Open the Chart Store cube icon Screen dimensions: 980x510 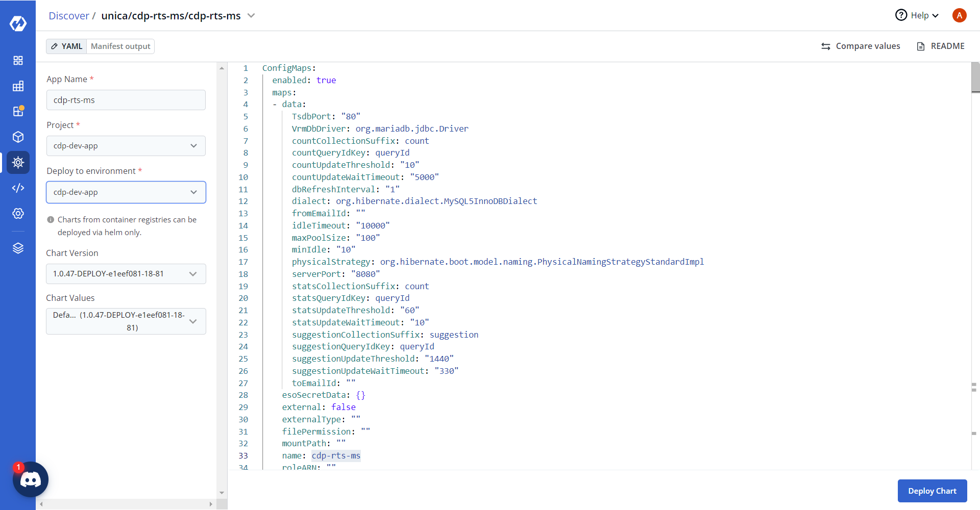click(18, 137)
